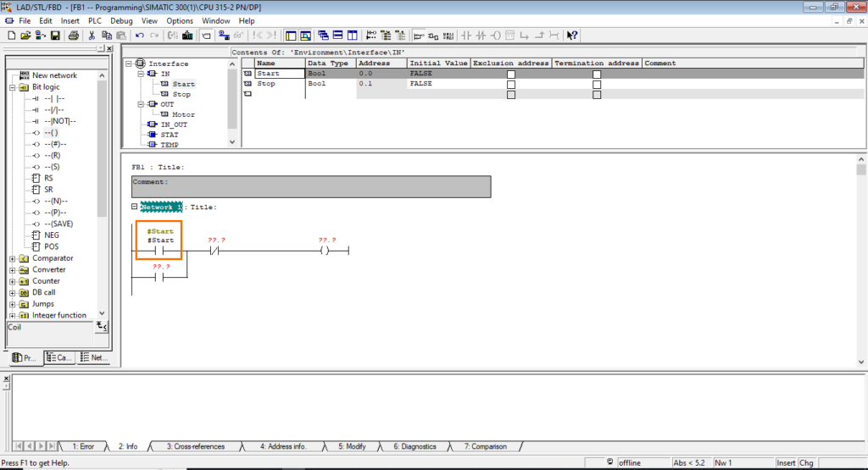868x470 pixels.
Task: Click the Cut scissors icon
Action: tap(92, 36)
